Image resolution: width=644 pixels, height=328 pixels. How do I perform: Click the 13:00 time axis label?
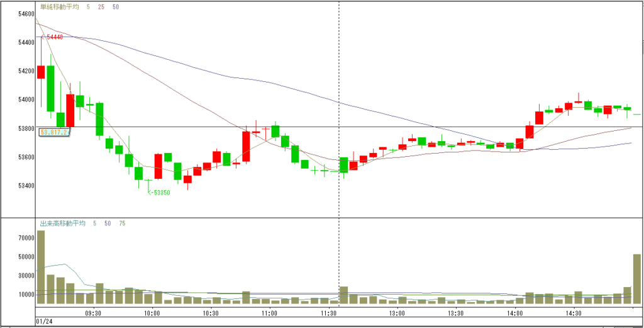398,313
